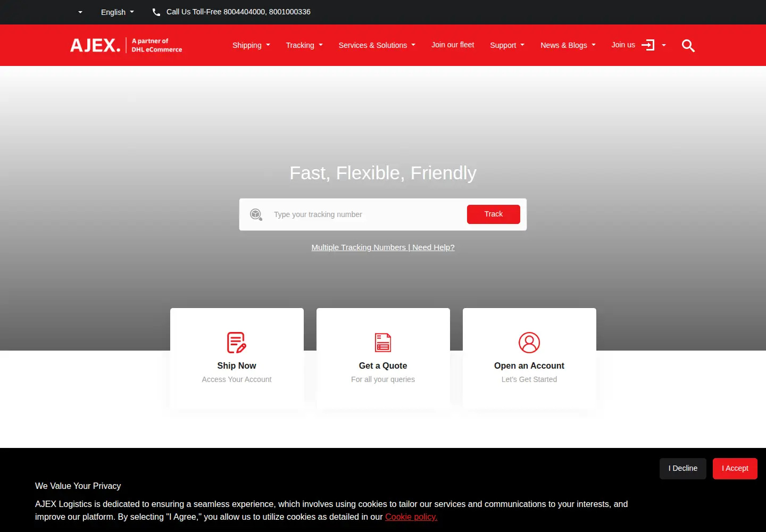Screen dimensions: 766x532
Task: Click the Get a Quote invoice icon
Action: click(383, 343)
